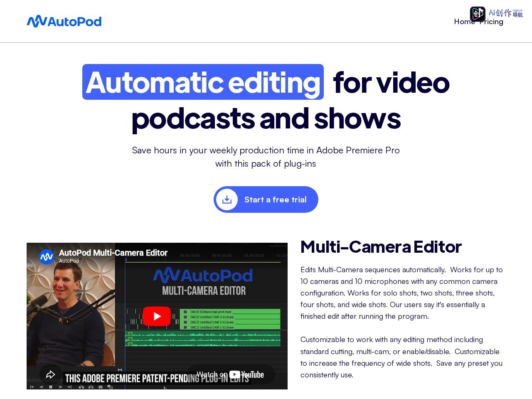Viewport: 532px width, 399px height.
Task: Open the Home menu link
Action: [464, 22]
